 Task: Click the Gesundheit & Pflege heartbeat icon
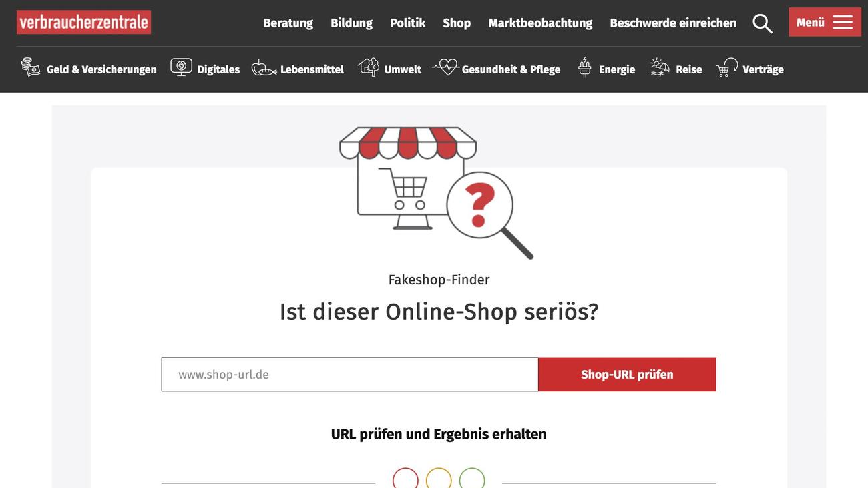[445, 67]
